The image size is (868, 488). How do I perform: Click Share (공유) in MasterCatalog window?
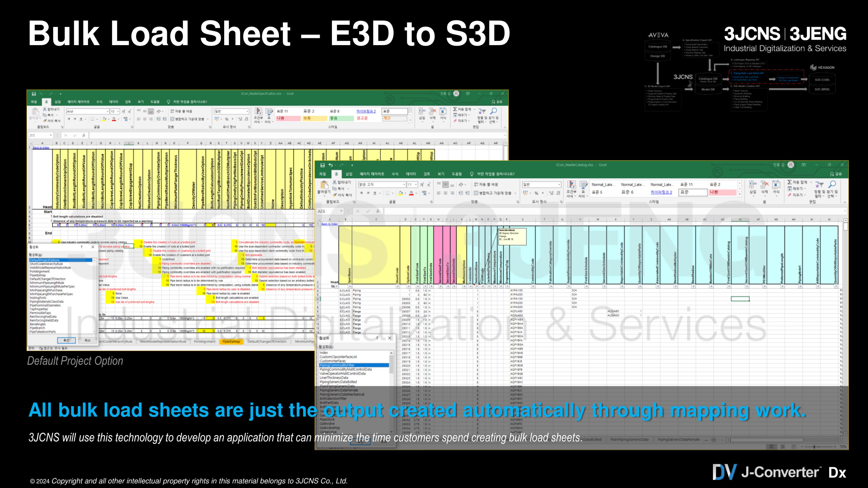tap(836, 174)
